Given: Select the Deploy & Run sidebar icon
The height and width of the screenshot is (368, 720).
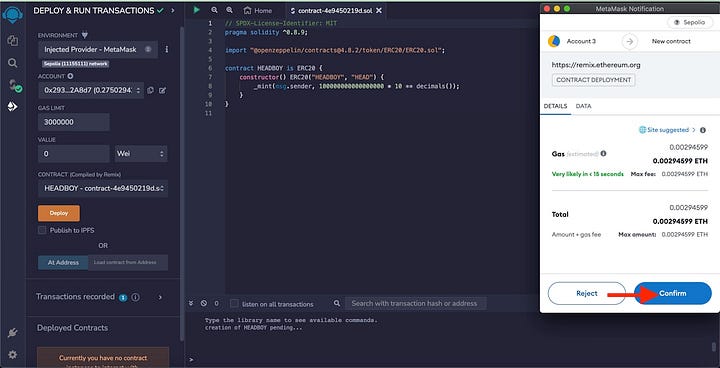Looking at the screenshot, I should point(12,107).
